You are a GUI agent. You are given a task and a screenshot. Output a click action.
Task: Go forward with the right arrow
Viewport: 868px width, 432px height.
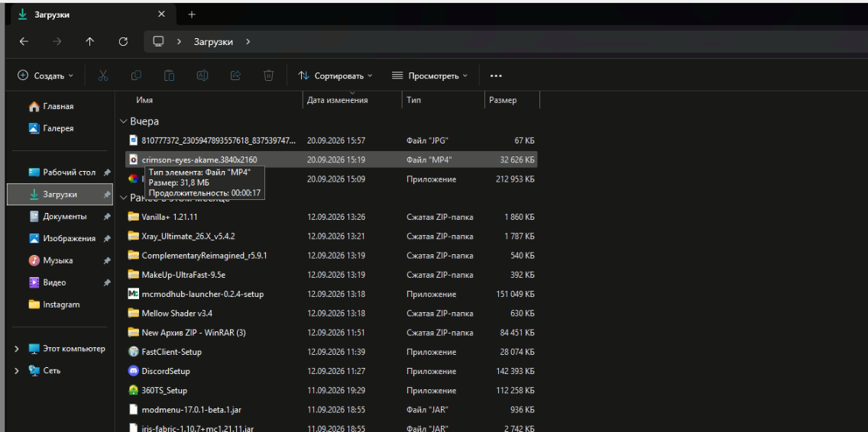click(57, 41)
